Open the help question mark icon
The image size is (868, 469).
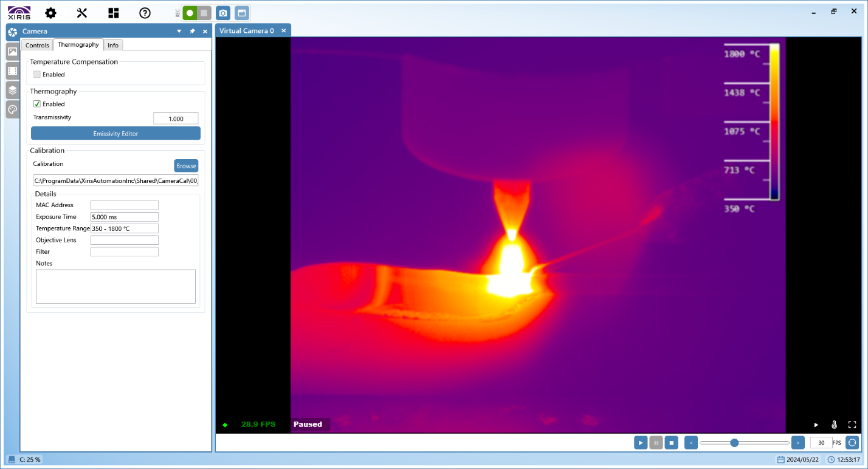(145, 13)
